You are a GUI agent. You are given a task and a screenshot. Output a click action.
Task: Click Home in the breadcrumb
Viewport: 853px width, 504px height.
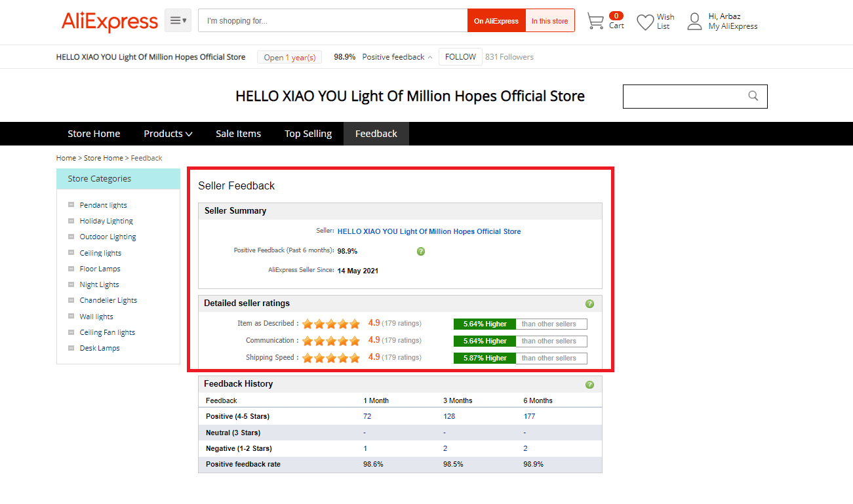pyautogui.click(x=66, y=158)
